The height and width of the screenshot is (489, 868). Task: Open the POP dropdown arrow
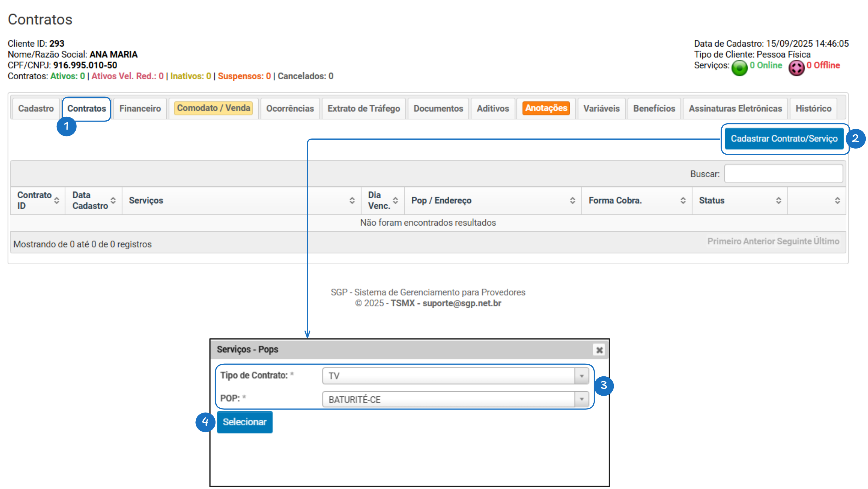click(x=582, y=399)
